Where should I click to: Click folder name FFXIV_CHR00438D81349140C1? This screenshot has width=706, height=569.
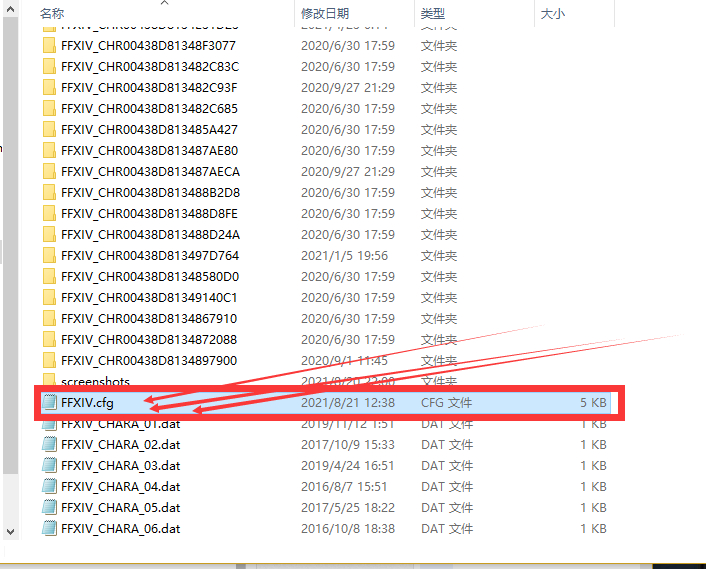click(x=149, y=298)
